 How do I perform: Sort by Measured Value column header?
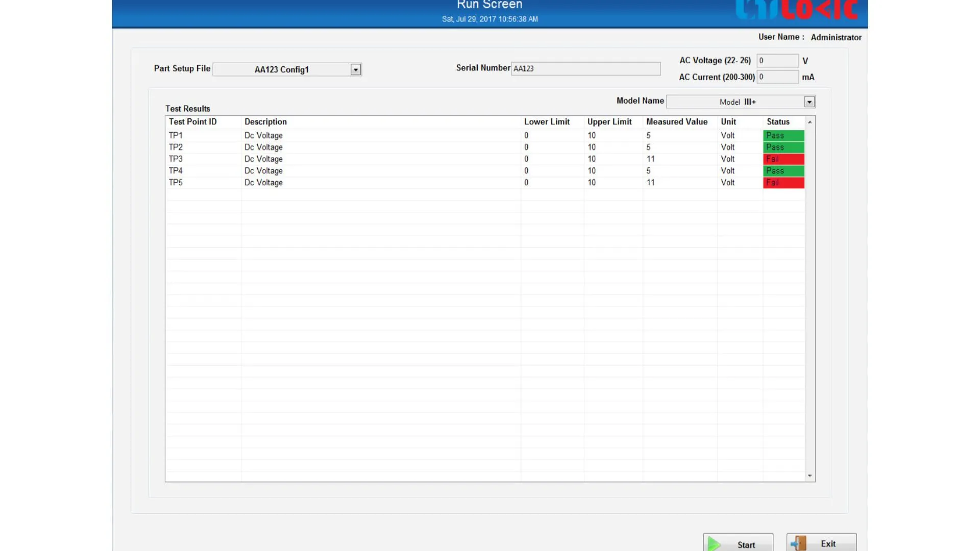[x=677, y=122]
